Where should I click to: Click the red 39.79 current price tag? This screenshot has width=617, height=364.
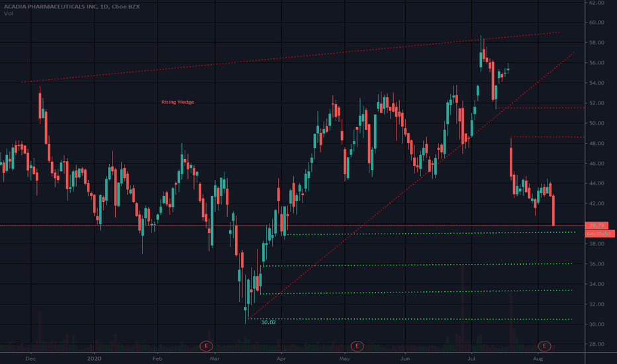pos(596,226)
